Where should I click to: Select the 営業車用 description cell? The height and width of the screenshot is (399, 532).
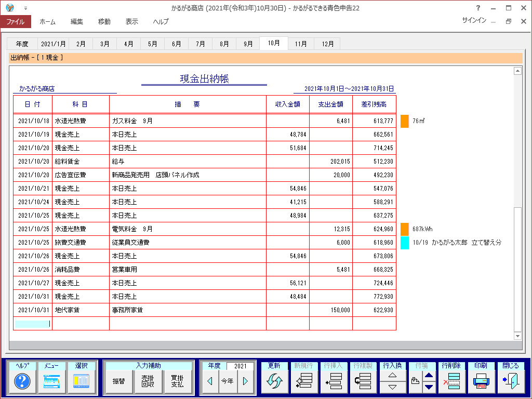point(188,270)
